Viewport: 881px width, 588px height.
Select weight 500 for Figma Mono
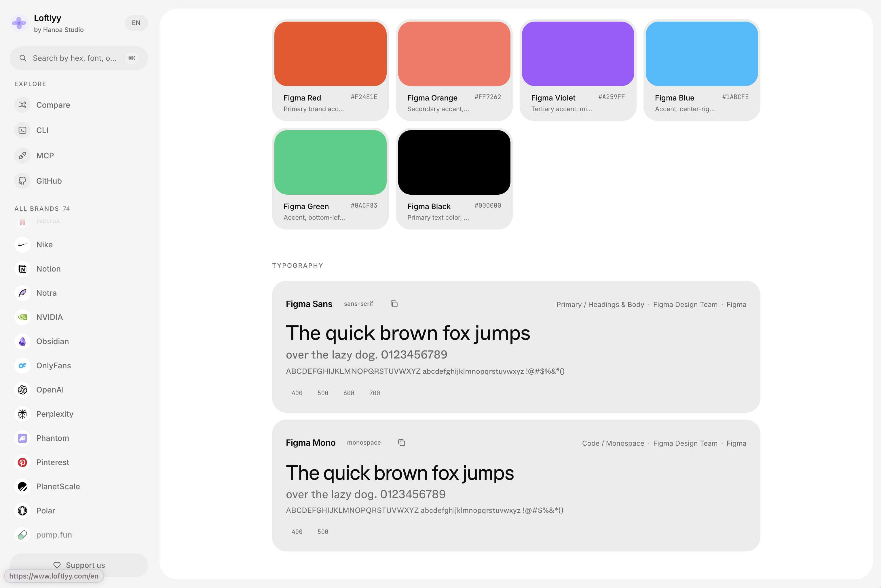[x=323, y=532]
